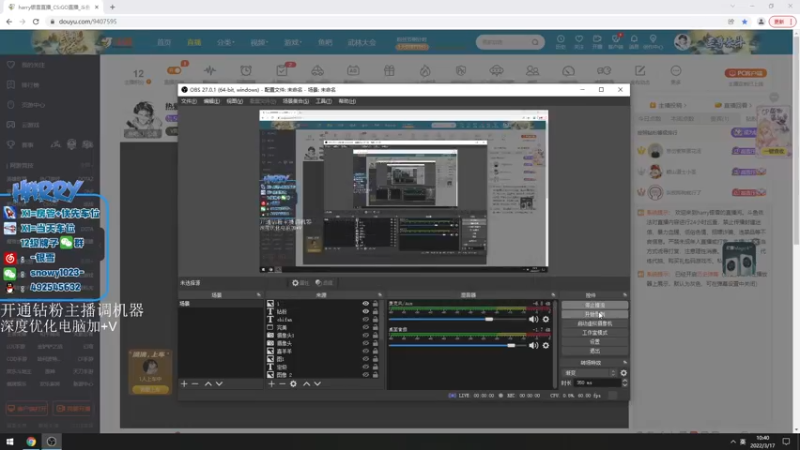
Task: Click the cloud icon in Douyu toolbar
Action: (x=496, y=71)
